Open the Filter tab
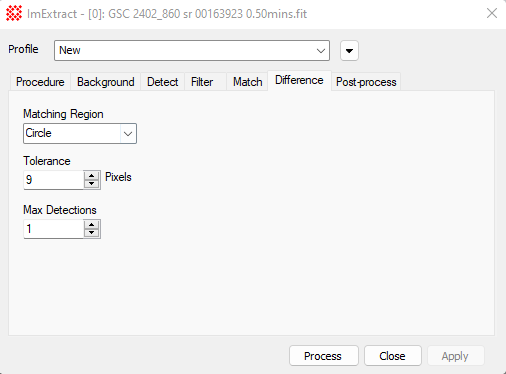The height and width of the screenshot is (374, 506). (202, 82)
